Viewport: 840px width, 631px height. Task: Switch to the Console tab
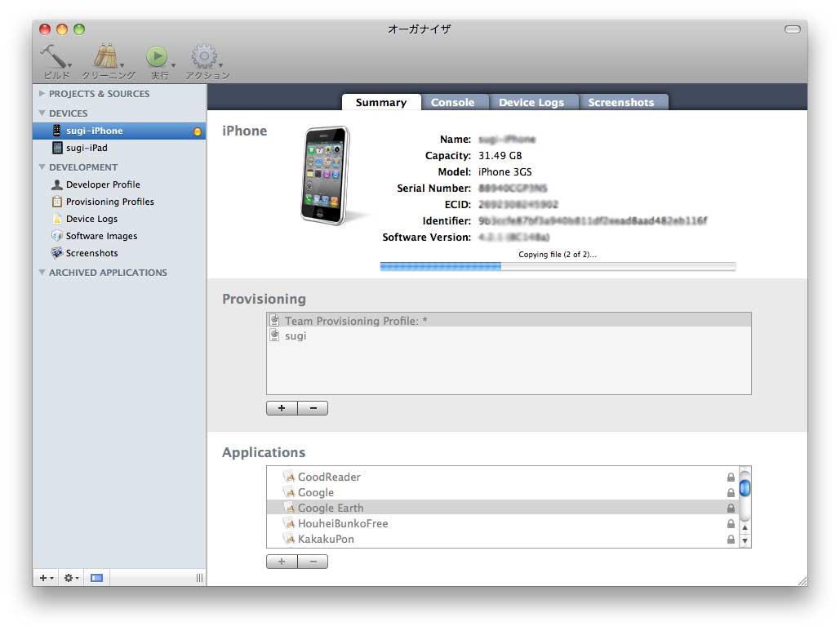(x=452, y=102)
